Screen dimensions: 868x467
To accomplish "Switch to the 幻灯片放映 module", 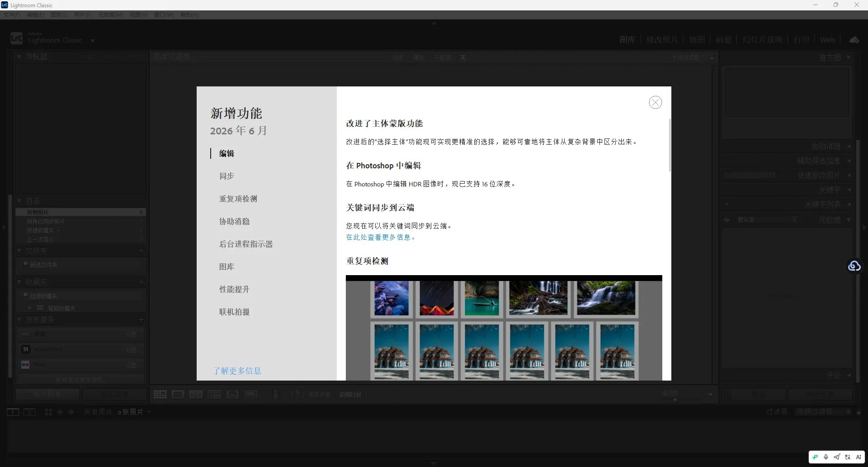I will tap(762, 40).
